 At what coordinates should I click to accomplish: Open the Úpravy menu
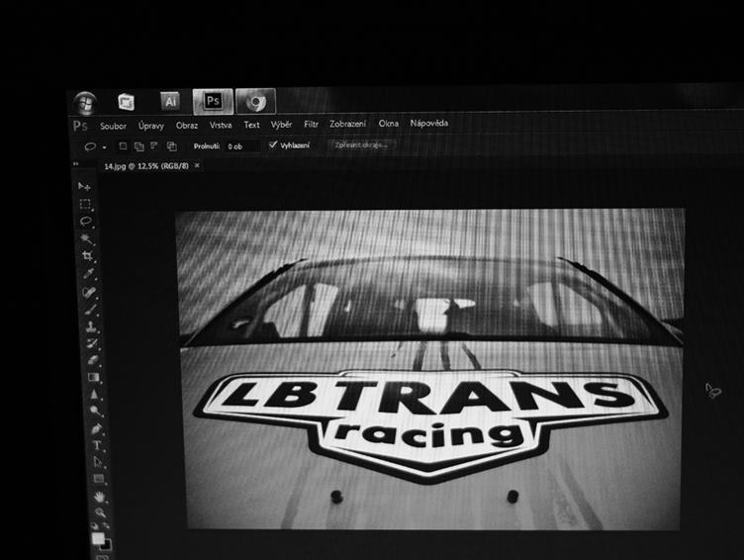pos(151,126)
